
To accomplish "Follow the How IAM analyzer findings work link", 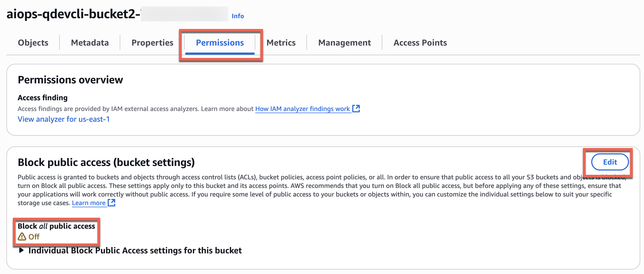I will (x=302, y=109).
